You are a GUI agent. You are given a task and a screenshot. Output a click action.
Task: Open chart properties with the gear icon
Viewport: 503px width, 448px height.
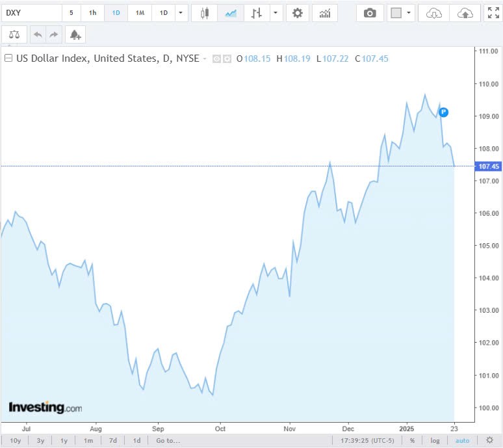point(298,13)
